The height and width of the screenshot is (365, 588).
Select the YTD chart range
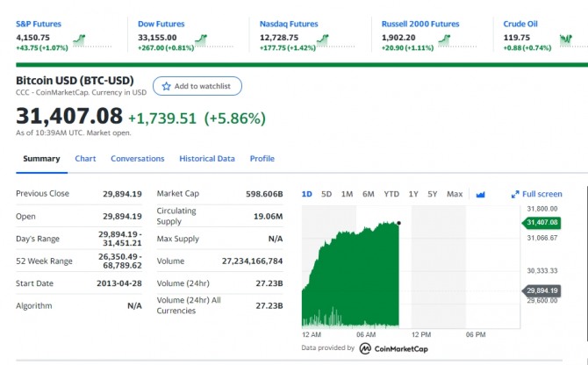tap(391, 194)
